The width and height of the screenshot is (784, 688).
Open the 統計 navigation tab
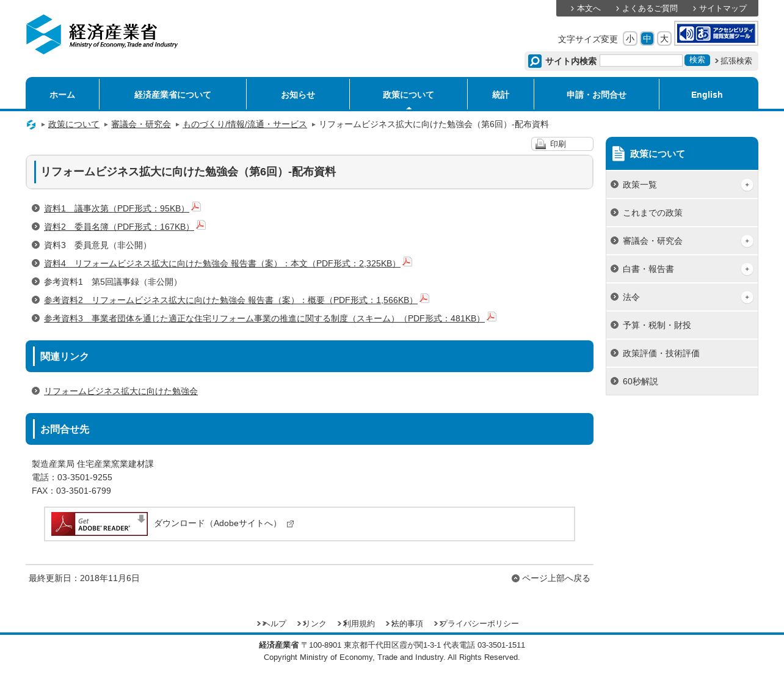coord(501,95)
